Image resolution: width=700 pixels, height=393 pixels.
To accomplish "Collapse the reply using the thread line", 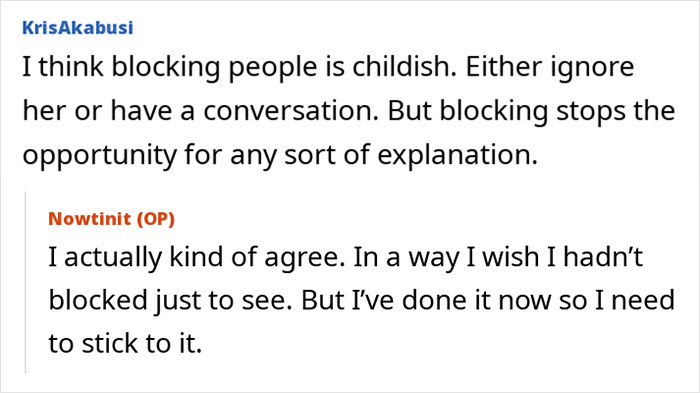I will [25, 282].
